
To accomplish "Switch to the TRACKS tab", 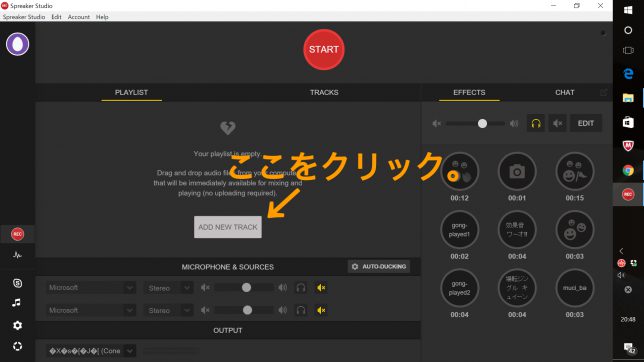I will [324, 92].
